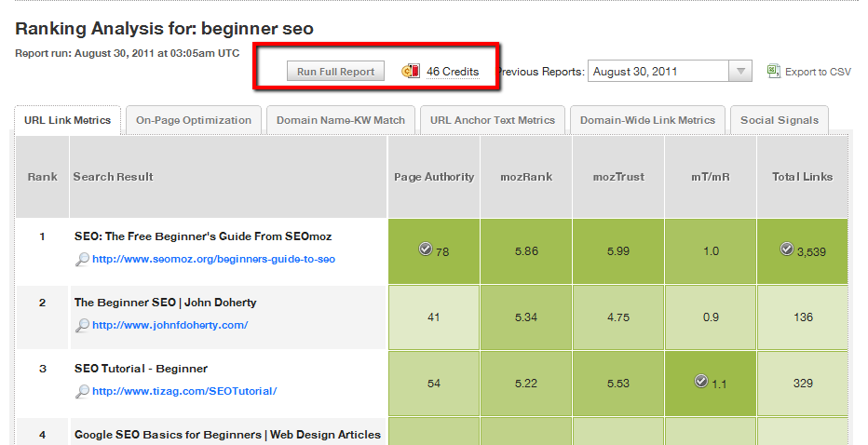
Task: Open the URL Anchor Text Metrics tab
Action: click(x=493, y=120)
